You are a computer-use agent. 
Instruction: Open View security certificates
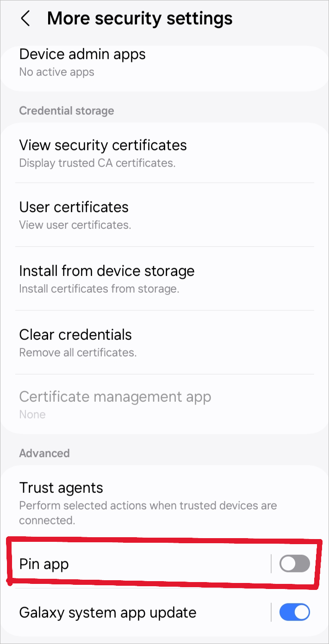(103, 145)
